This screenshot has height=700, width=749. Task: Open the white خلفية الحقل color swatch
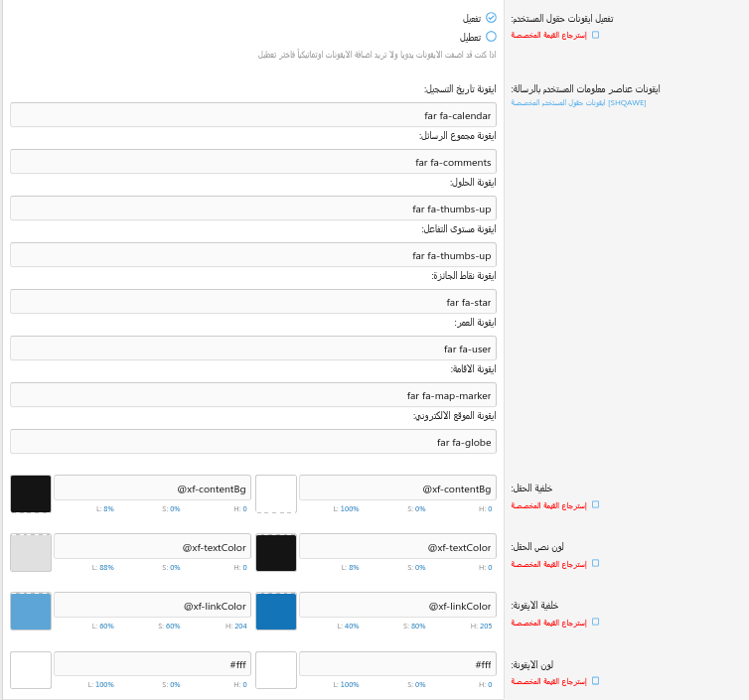tap(276, 493)
